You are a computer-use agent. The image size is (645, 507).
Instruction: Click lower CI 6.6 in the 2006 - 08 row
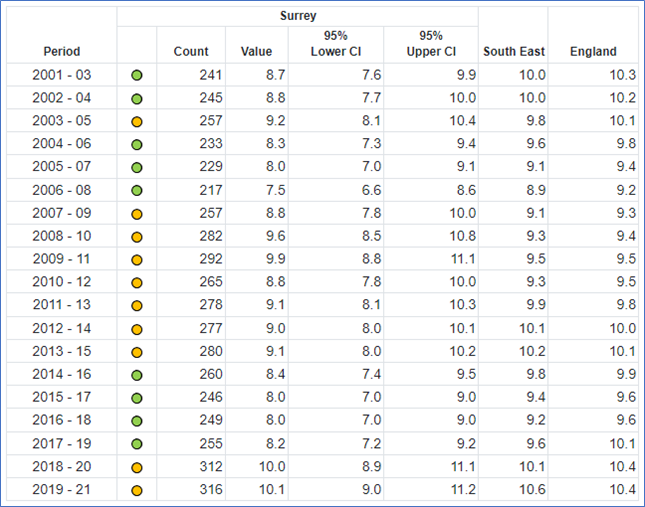click(371, 190)
